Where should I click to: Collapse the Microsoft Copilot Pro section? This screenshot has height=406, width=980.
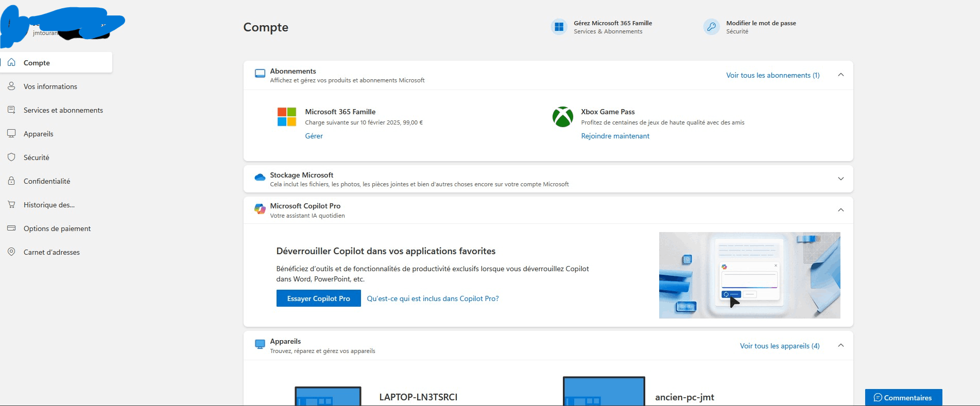coord(841,210)
